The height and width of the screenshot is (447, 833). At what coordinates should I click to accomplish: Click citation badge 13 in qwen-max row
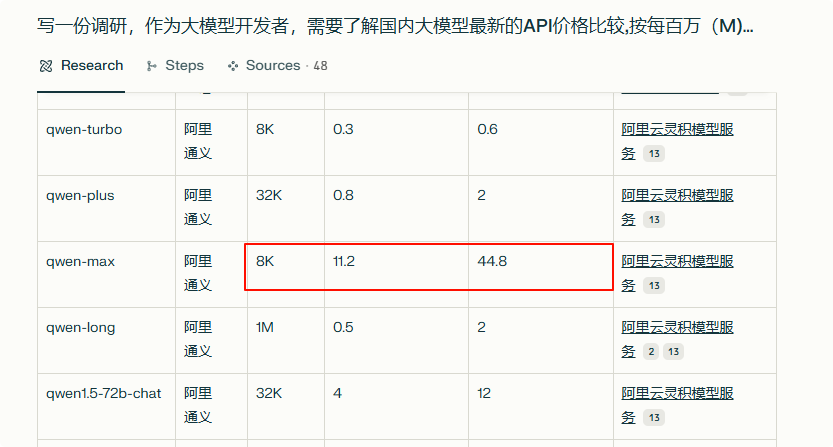(654, 285)
